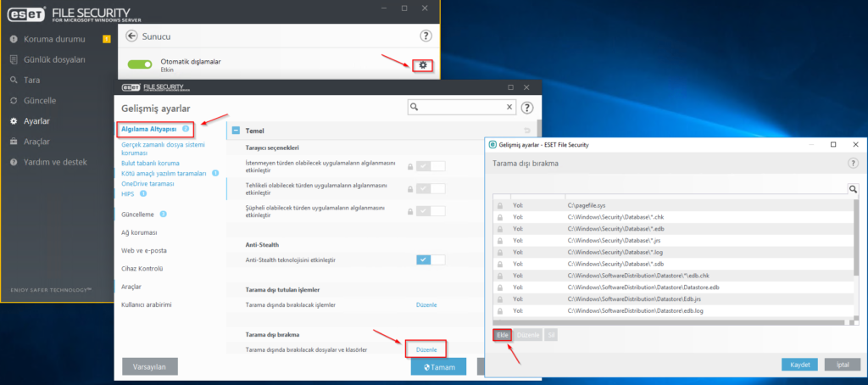Toggle Tehlikeli olabilecek uygulamalar detection
The image size is (868, 385).
431,188
